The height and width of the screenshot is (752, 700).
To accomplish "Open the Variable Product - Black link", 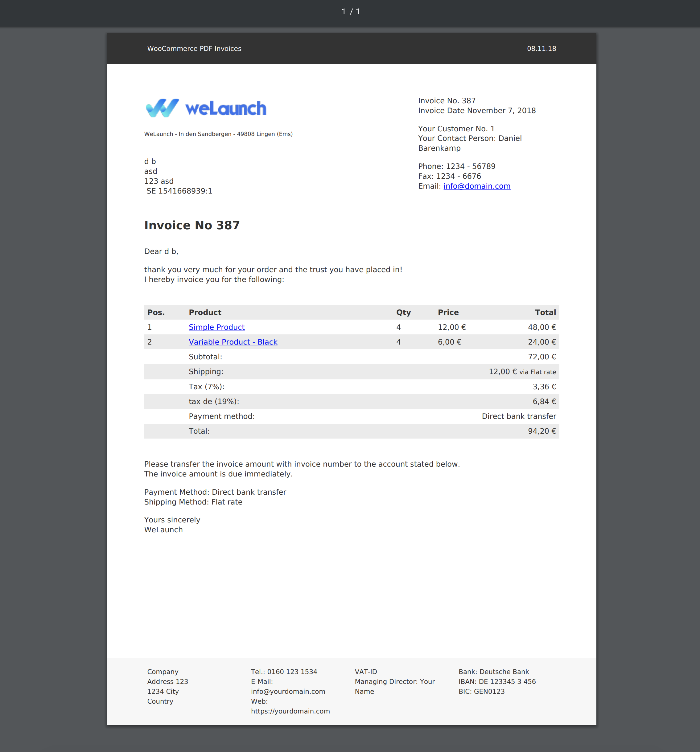I will pos(233,342).
